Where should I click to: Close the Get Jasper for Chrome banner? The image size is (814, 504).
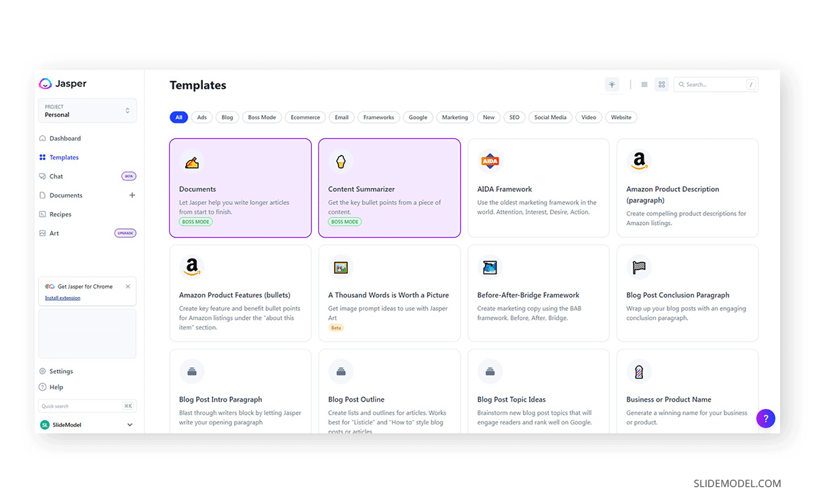coord(128,286)
